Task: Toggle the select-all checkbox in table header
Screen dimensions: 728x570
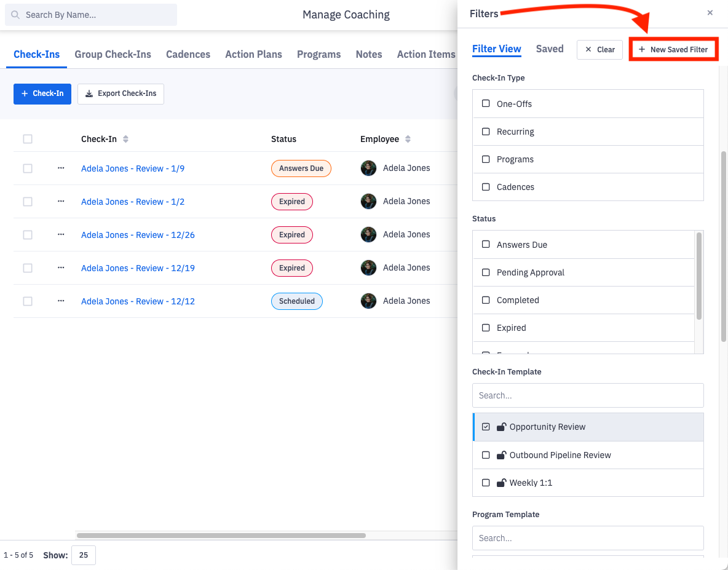Action: click(28, 139)
